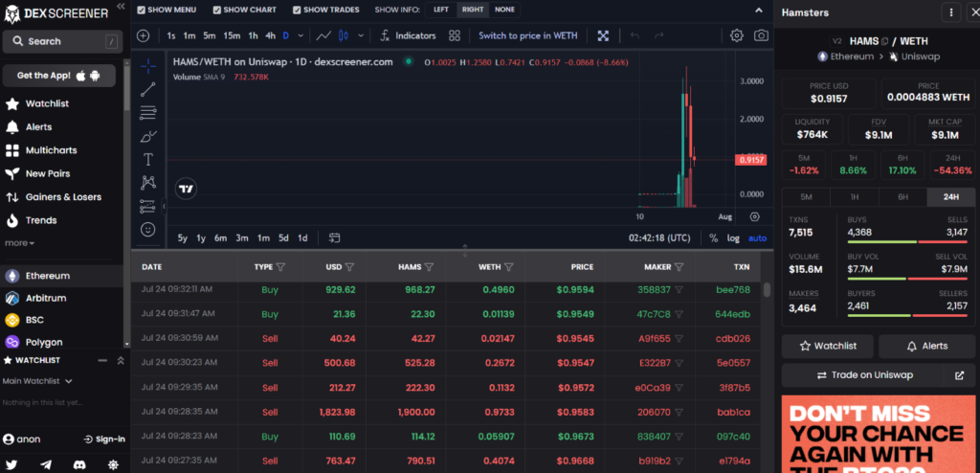This screenshot has height=473, width=980.
Task: Open the emoji icons drawing tool
Action: click(x=148, y=230)
